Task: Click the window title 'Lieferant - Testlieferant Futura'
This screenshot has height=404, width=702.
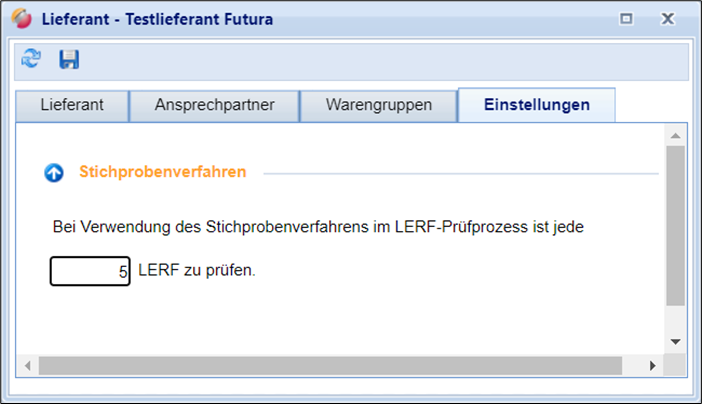Action: tap(157, 18)
